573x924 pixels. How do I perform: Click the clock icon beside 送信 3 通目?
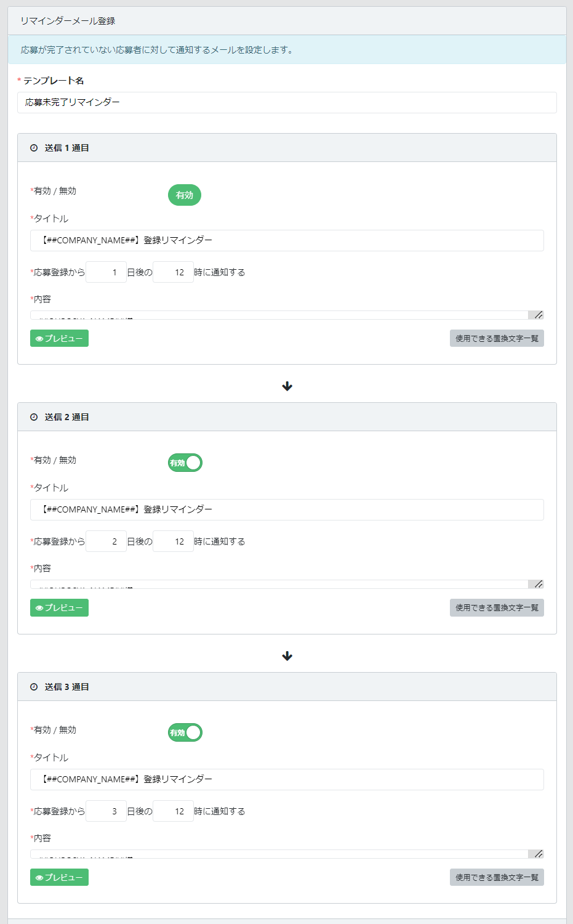pyautogui.click(x=34, y=687)
